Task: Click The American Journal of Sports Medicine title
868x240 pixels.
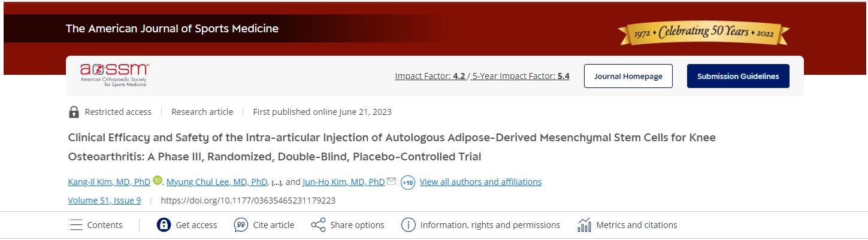Action: coord(172,29)
